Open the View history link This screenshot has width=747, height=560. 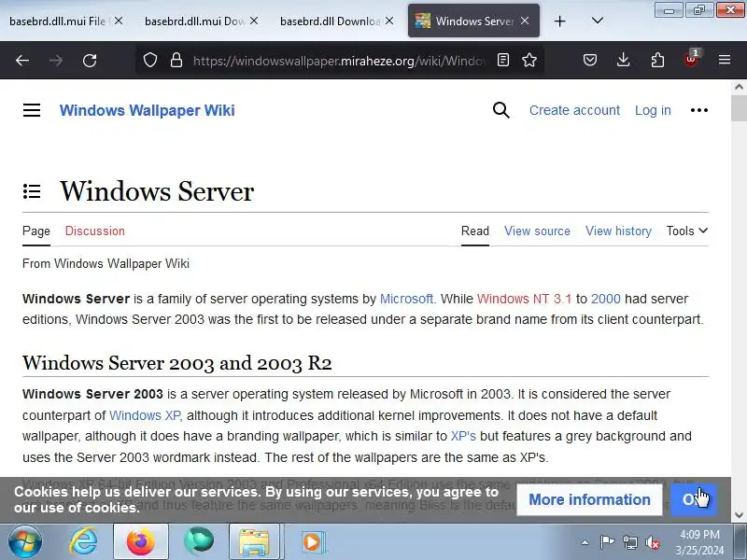coord(618,231)
